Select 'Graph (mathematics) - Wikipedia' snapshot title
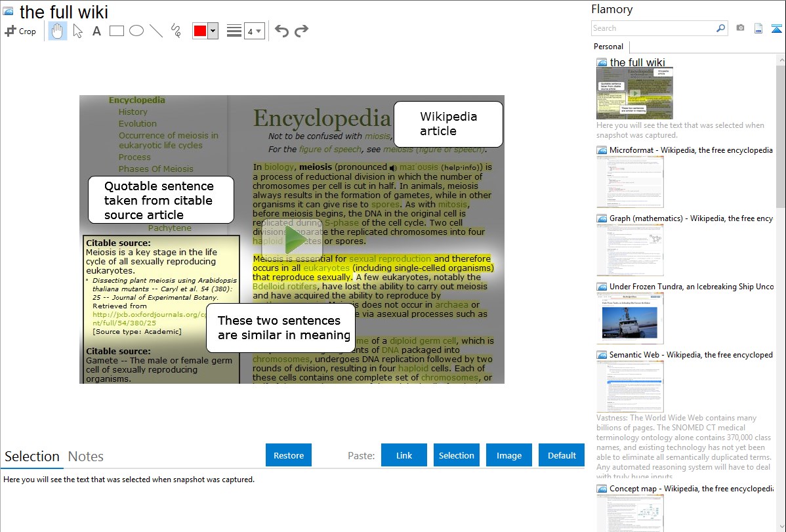This screenshot has height=532, width=786. tap(692, 218)
